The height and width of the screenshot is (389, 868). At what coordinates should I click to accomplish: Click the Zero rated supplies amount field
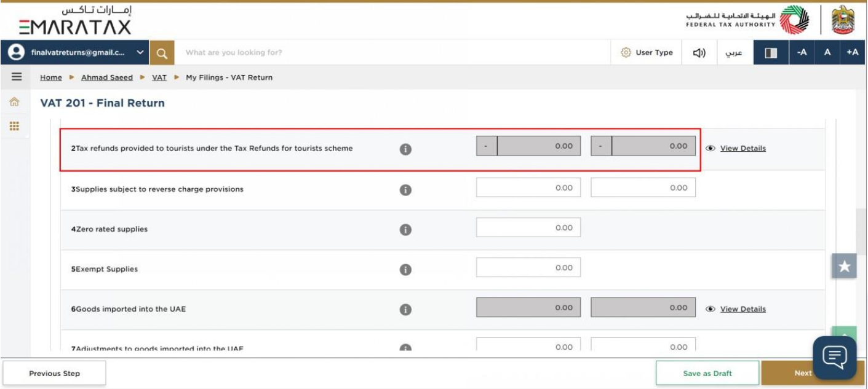(528, 228)
